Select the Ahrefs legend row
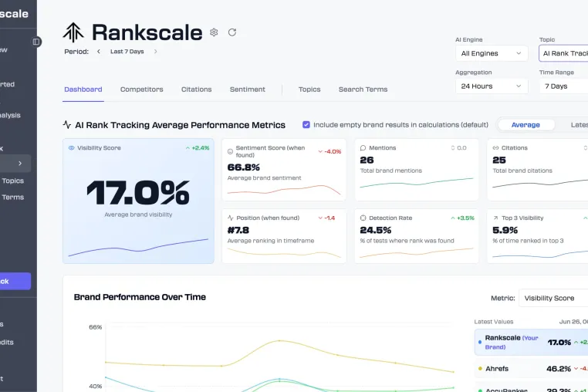Screen dimensions: 588x392 tap(532, 369)
